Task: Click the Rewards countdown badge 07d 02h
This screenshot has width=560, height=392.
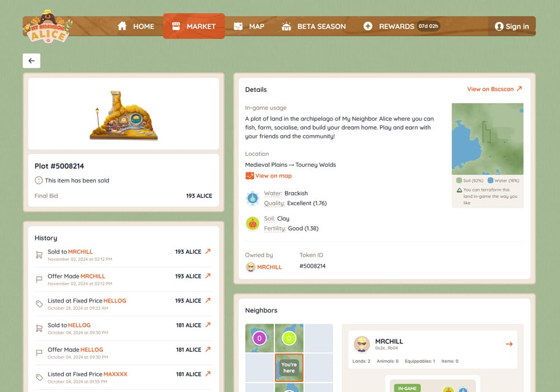Action: tap(428, 26)
